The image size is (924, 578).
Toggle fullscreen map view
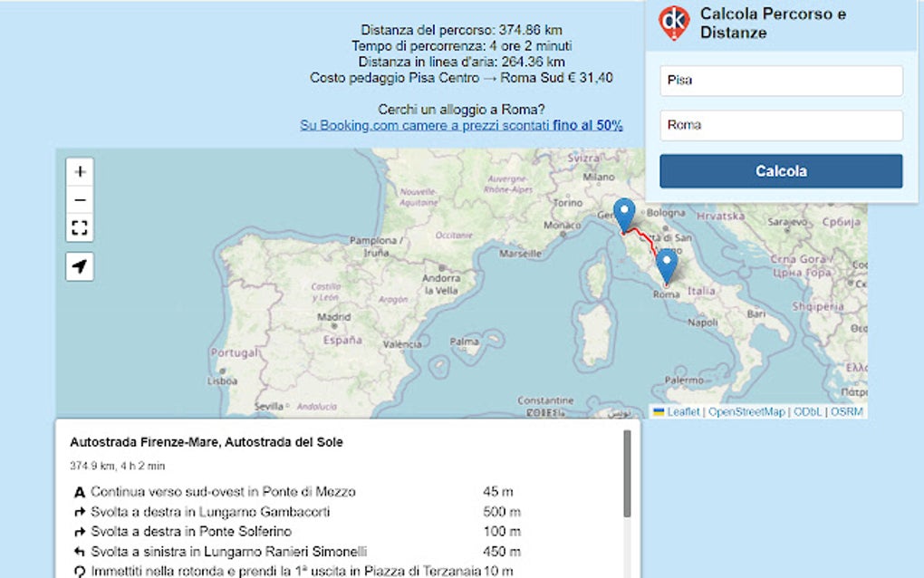[x=80, y=227]
